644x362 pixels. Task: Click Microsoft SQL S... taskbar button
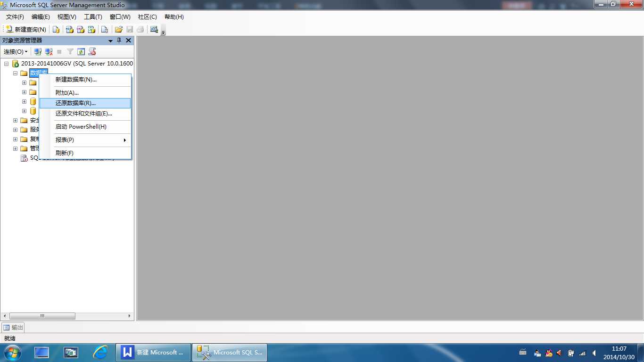pos(230,352)
